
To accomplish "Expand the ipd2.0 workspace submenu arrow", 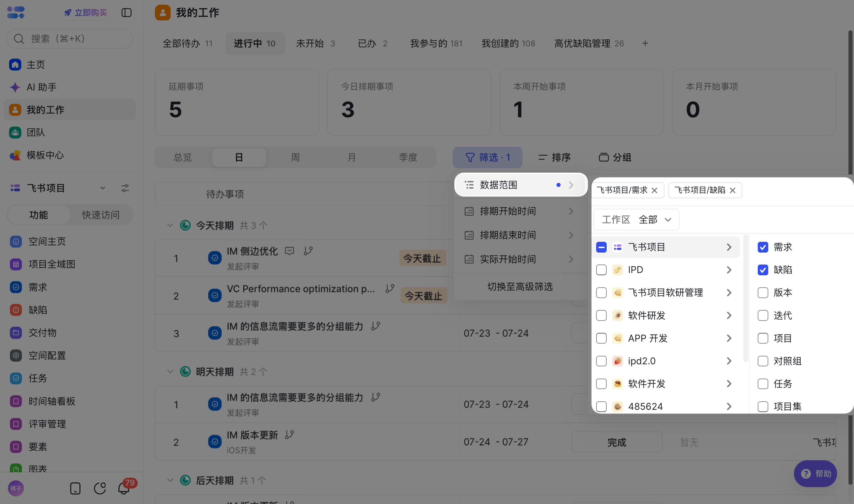I will [x=729, y=361].
